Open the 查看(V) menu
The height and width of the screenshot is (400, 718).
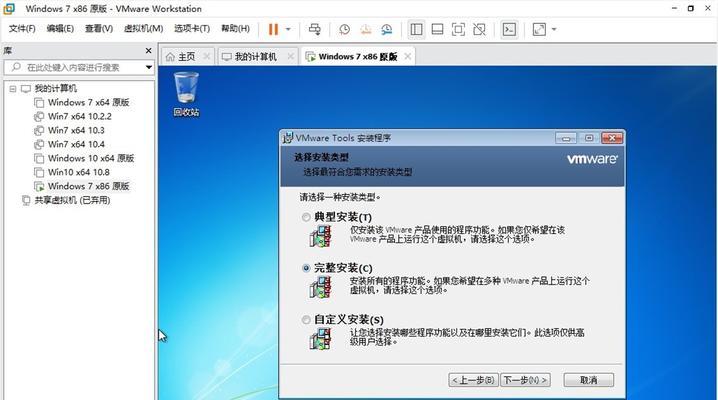99,28
